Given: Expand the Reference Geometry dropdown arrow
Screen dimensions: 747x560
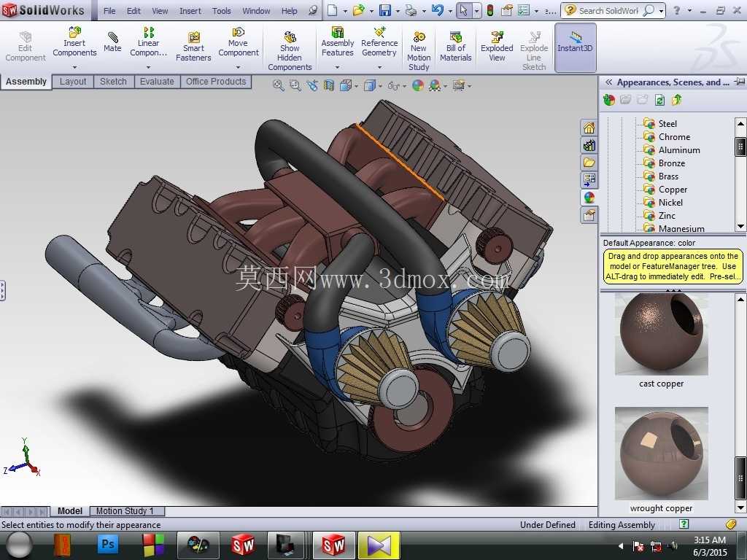Looking at the screenshot, I should click(x=379, y=67).
